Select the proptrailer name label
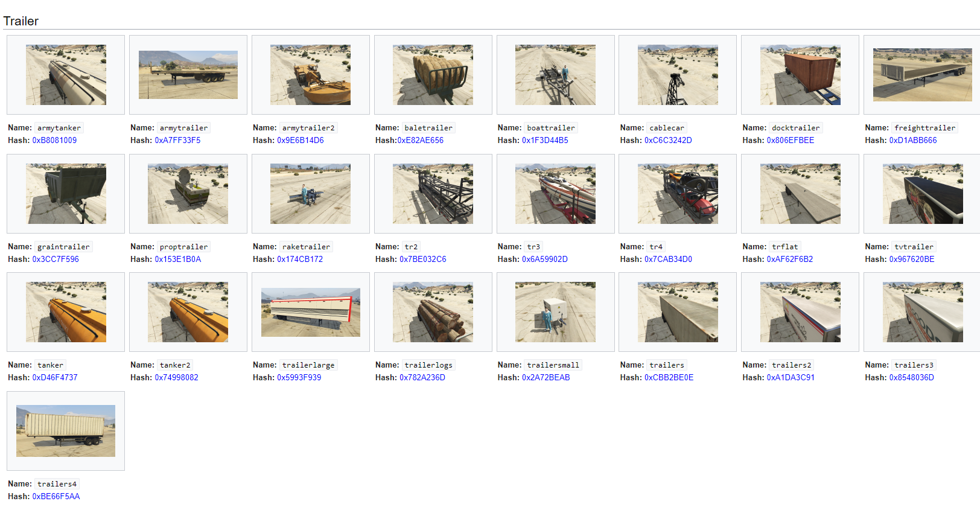The width and height of the screenshot is (980, 507). click(183, 247)
